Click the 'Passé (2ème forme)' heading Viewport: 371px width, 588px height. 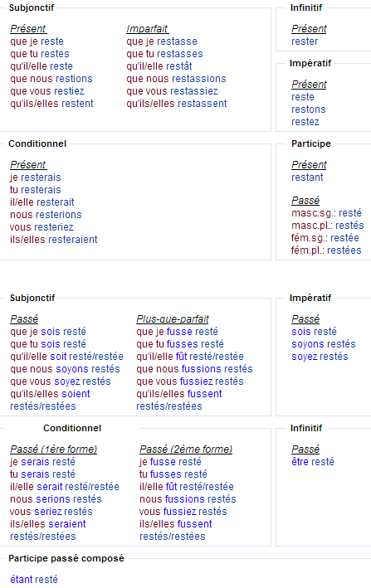[186, 450]
